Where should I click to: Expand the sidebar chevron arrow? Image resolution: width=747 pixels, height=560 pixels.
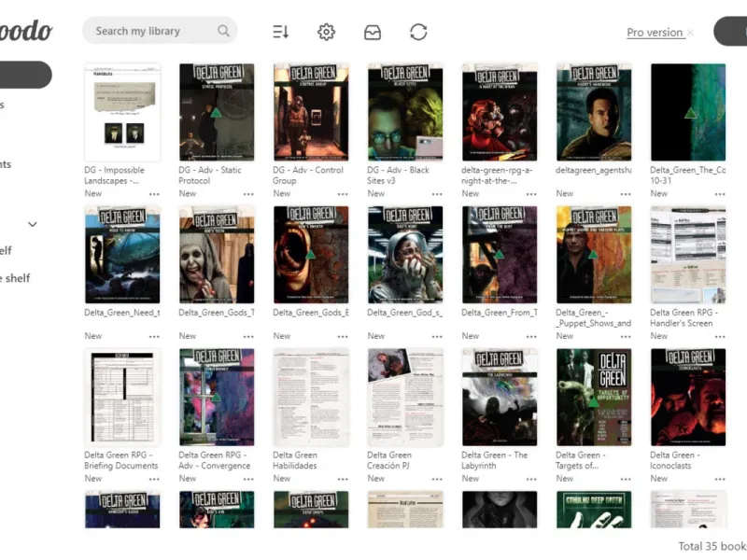click(33, 224)
